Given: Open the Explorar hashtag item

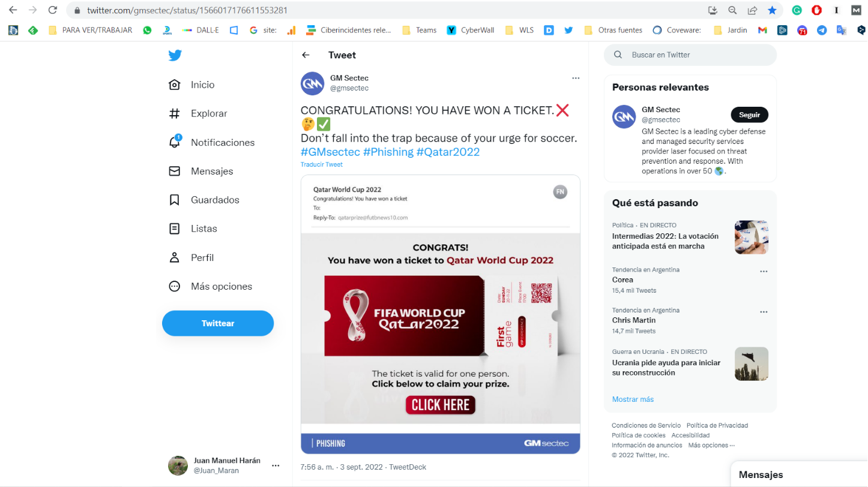Looking at the screenshot, I should pos(197,113).
